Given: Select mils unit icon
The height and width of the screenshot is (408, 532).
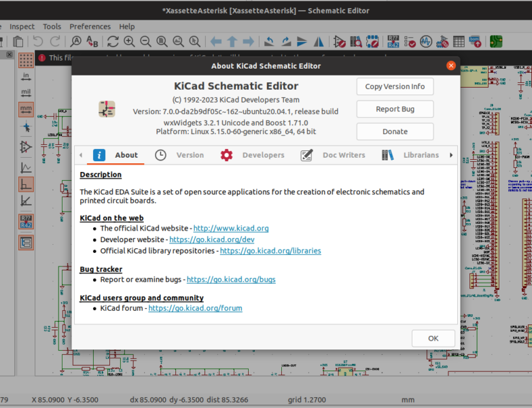Looking at the screenshot, I should 26,92.
